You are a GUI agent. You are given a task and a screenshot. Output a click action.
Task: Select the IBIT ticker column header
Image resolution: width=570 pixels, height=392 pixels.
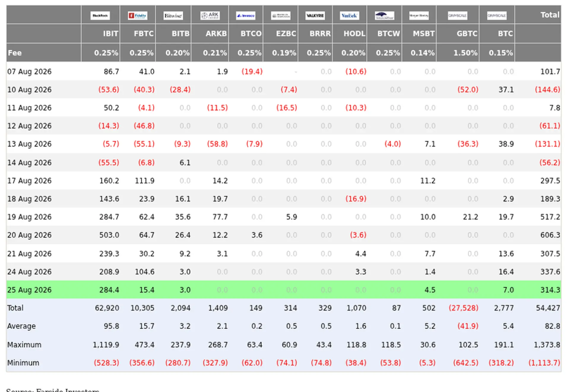pos(110,34)
